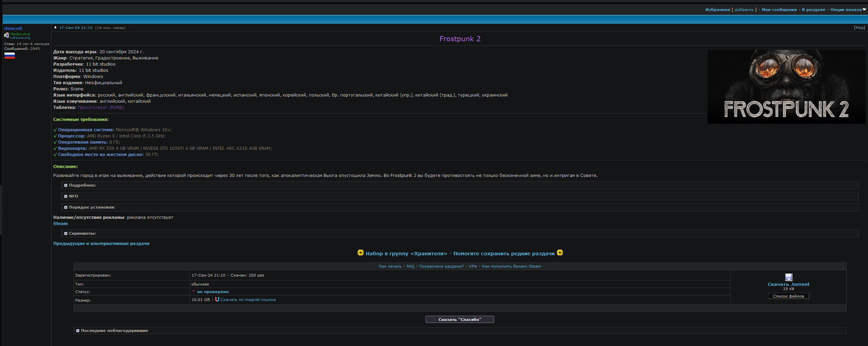The height and width of the screenshot is (346, 868).
Task: Click the rutracker.org text under Moderator
Action: (20, 38)
